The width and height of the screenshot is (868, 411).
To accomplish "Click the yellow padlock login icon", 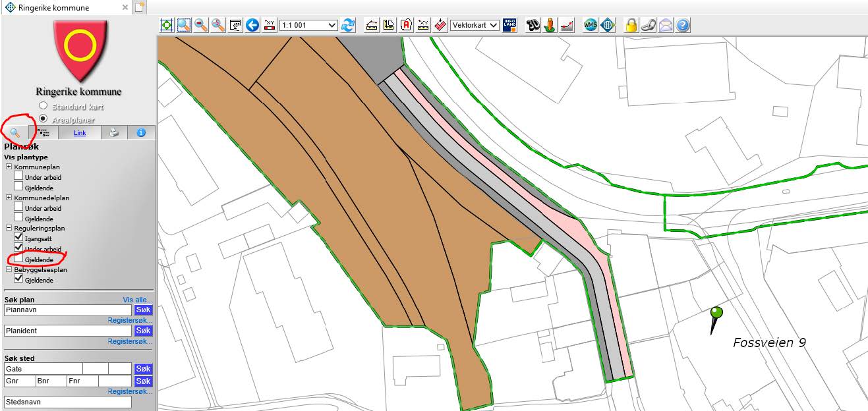I will click(631, 25).
